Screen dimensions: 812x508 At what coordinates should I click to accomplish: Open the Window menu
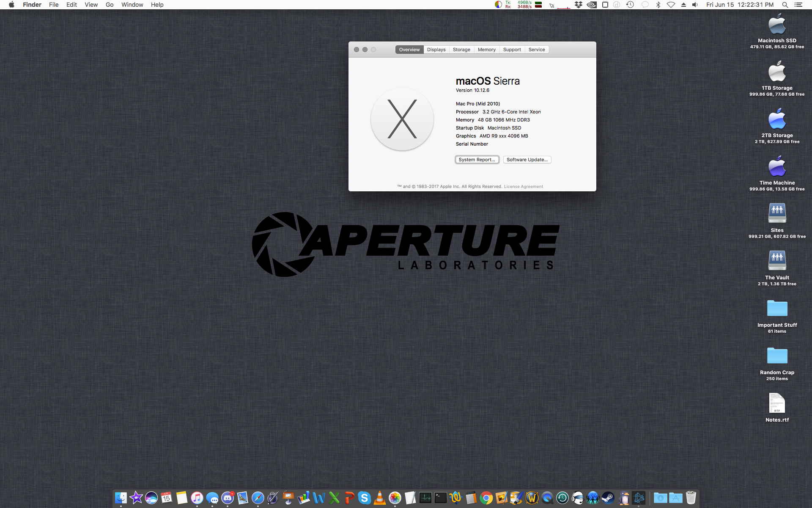[x=132, y=5]
